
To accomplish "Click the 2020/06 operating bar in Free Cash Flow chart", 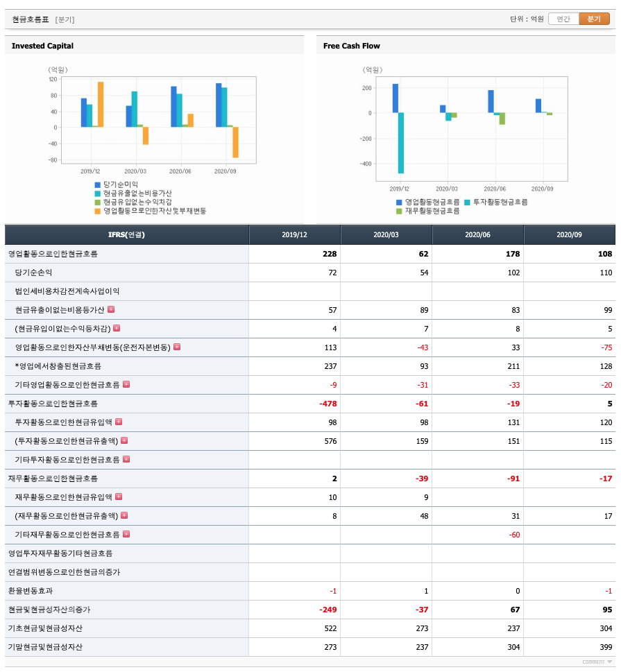I will pyautogui.click(x=491, y=101).
